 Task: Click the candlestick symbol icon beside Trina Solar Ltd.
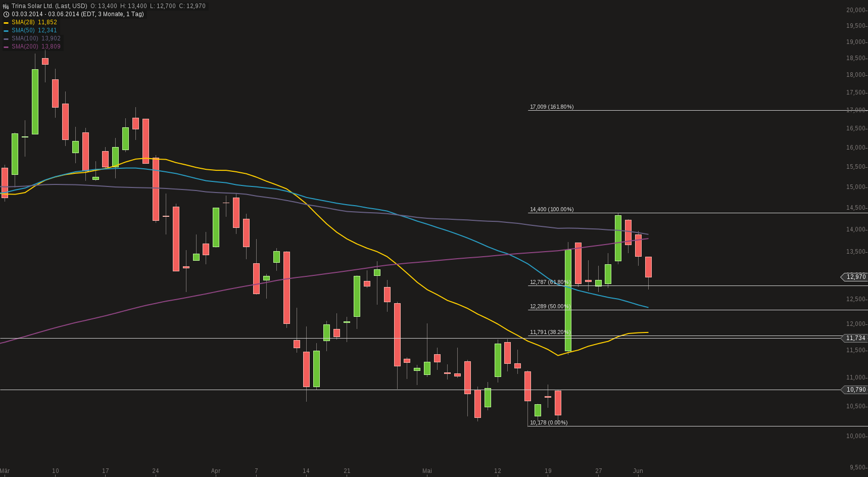[x=5, y=7]
